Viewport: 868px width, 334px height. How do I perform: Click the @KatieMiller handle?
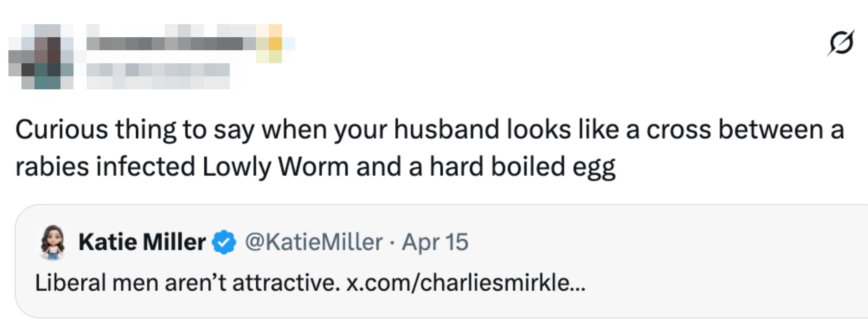(314, 242)
